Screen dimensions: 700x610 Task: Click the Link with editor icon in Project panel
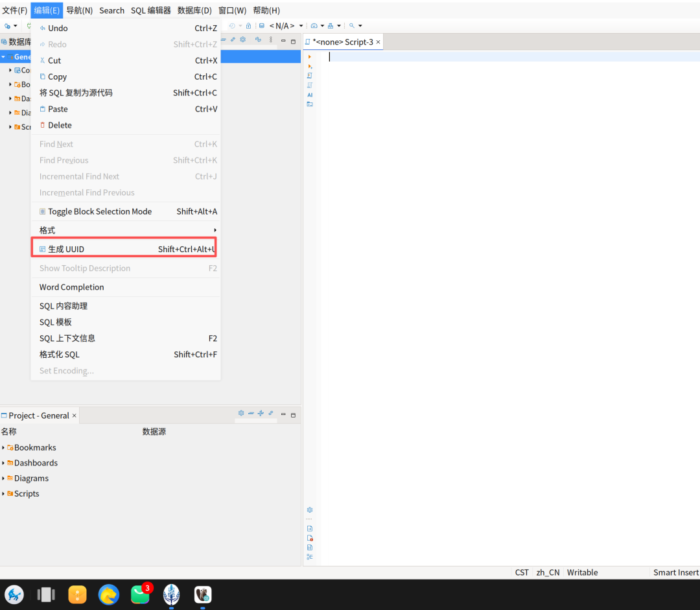pyautogui.click(x=270, y=413)
